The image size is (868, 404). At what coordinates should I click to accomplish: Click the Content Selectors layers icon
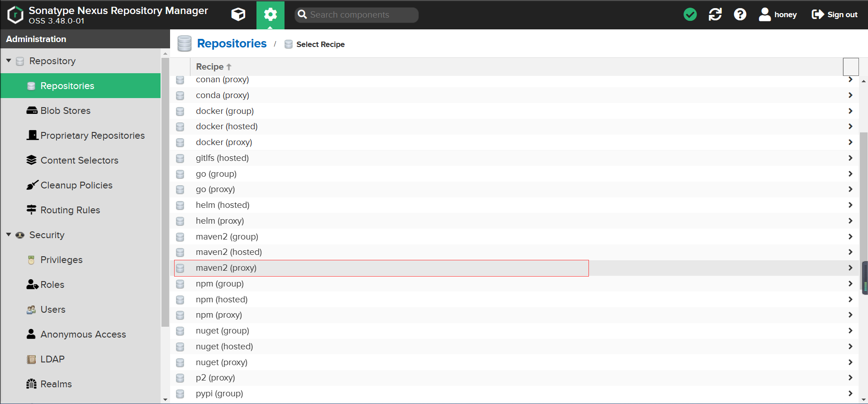pyautogui.click(x=31, y=160)
